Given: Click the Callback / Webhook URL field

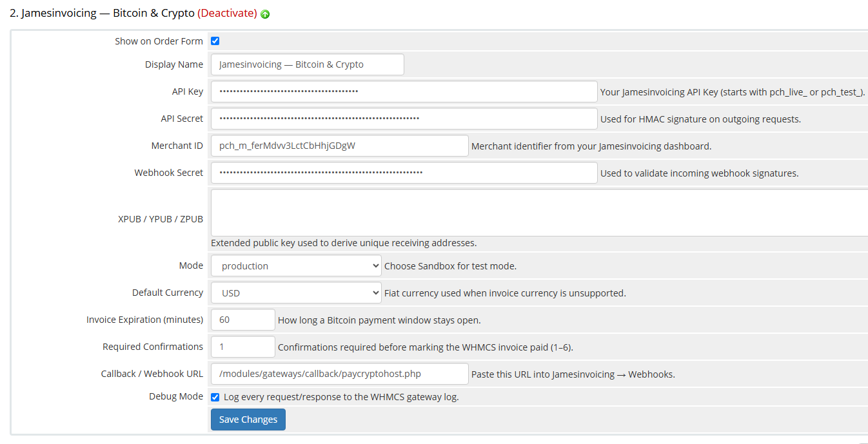Looking at the screenshot, I should [x=340, y=374].
